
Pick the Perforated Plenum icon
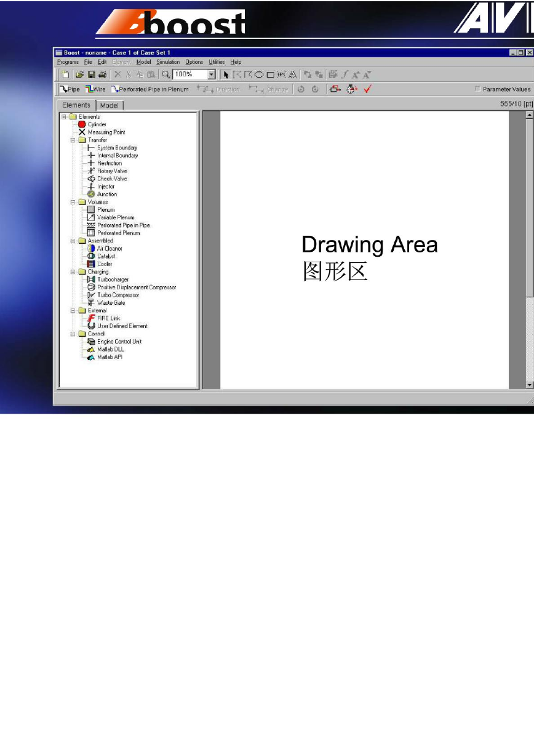pyautogui.click(x=91, y=233)
